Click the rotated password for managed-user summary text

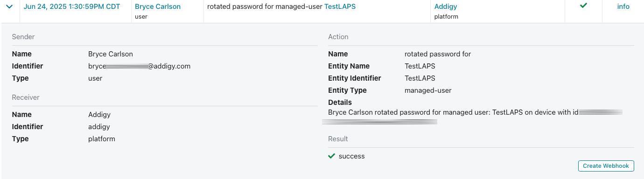[x=265, y=7]
